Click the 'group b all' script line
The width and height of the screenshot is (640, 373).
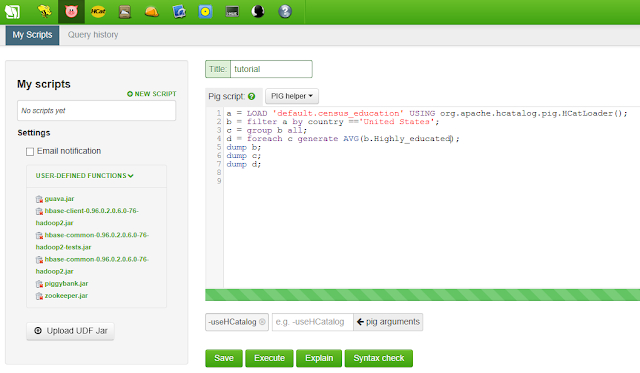point(267,131)
